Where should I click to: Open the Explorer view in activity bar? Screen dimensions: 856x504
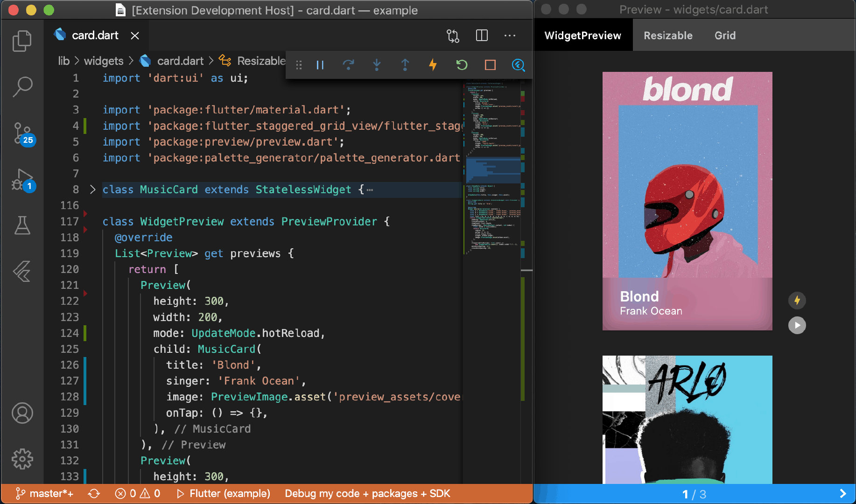pyautogui.click(x=22, y=41)
